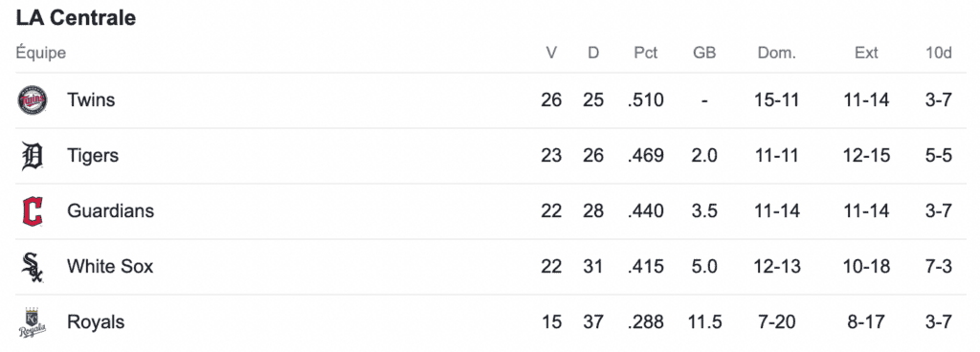The height and width of the screenshot is (352, 980).
Task: Select the LA Centrale division heading
Action: tap(76, 18)
